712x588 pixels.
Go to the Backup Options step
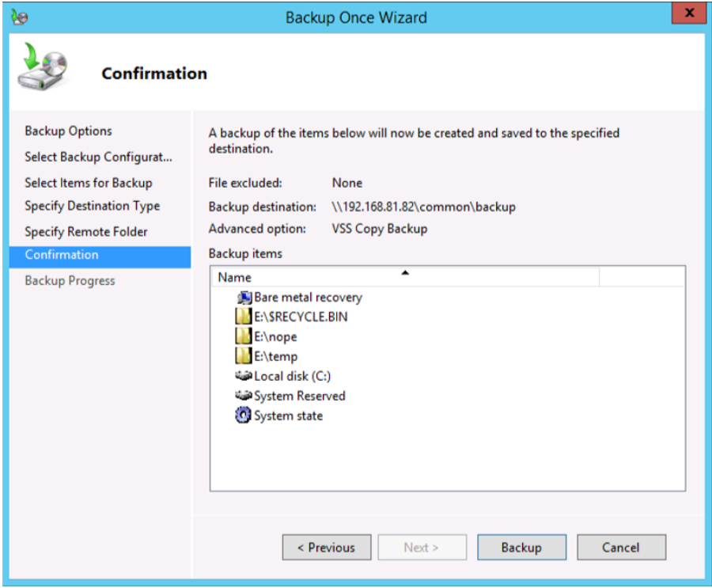(x=68, y=131)
